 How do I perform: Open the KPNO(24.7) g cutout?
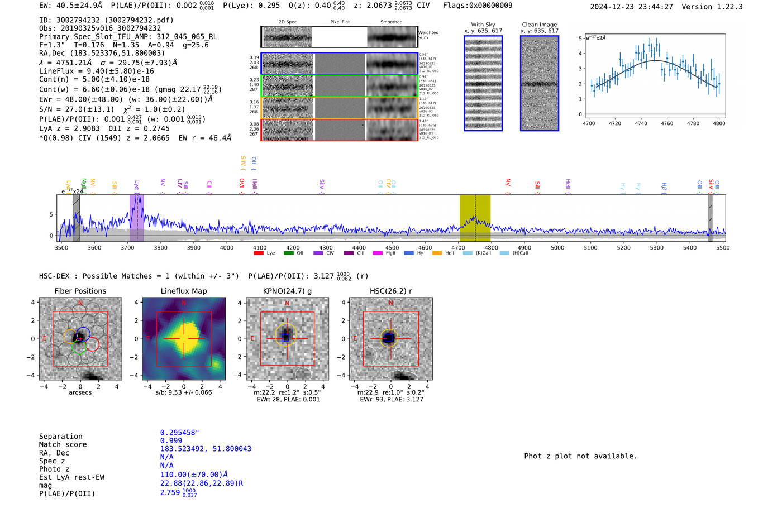coord(288,339)
